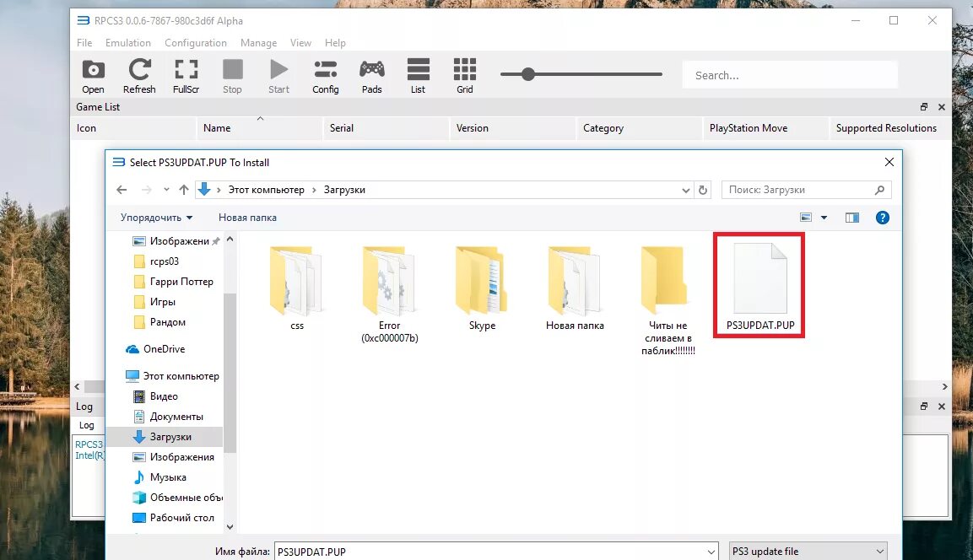973x560 pixels.
Task: Toggle the preview pane icon
Action: 852,218
